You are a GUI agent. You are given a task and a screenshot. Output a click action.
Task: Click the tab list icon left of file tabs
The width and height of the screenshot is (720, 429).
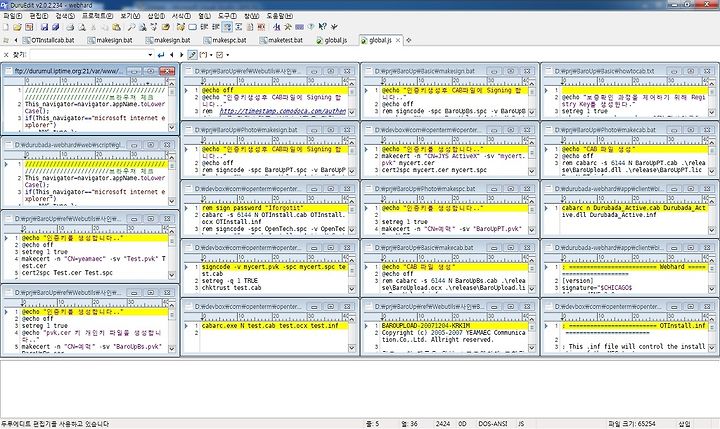pyautogui.click(x=6, y=40)
